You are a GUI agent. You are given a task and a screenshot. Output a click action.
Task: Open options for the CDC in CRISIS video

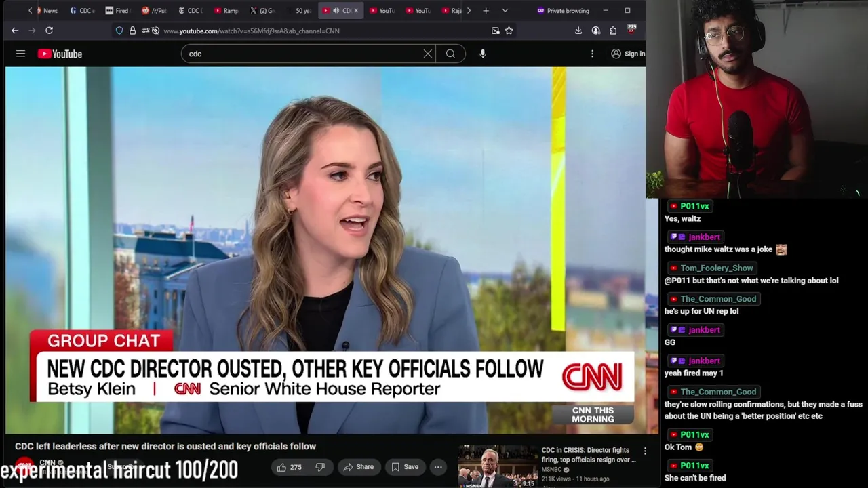coord(645,451)
